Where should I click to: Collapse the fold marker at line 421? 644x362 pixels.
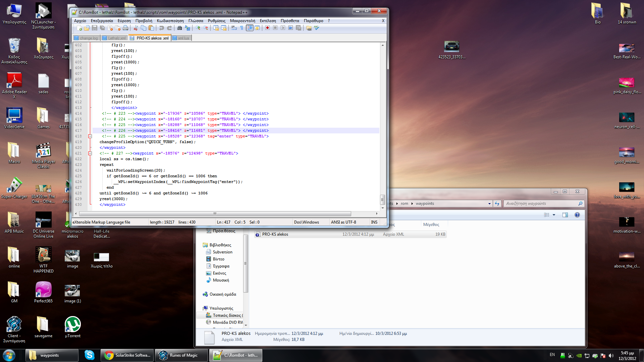(x=90, y=154)
